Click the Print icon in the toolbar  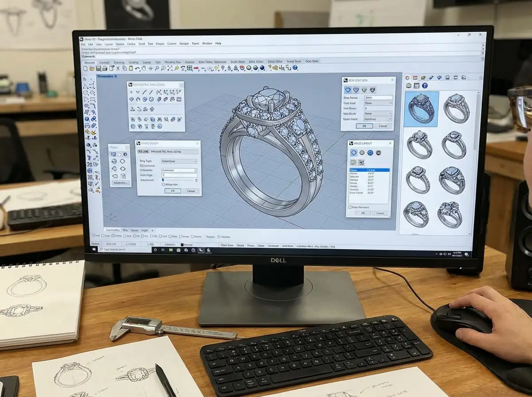(x=105, y=69)
